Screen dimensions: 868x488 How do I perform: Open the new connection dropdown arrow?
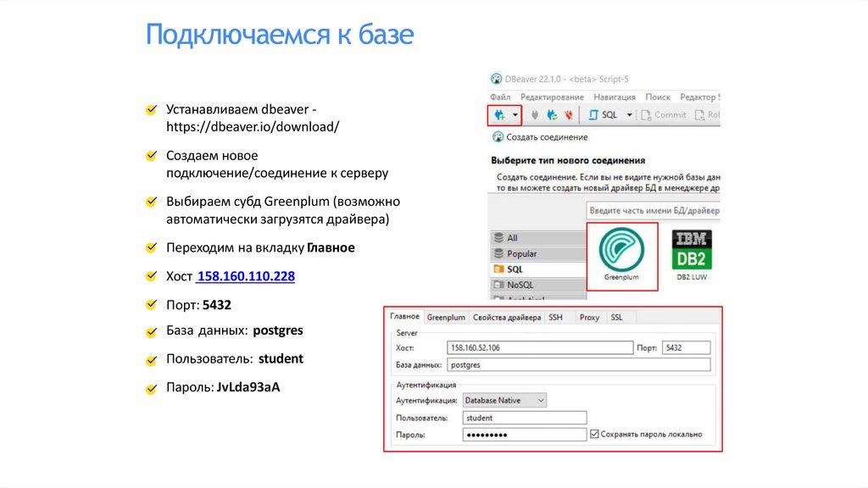tap(515, 114)
